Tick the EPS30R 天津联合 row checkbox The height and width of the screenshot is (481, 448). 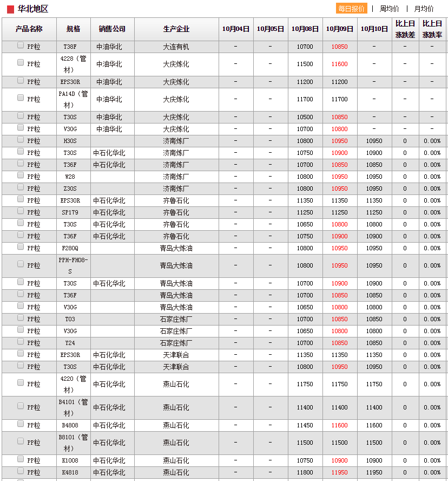[x=21, y=353]
